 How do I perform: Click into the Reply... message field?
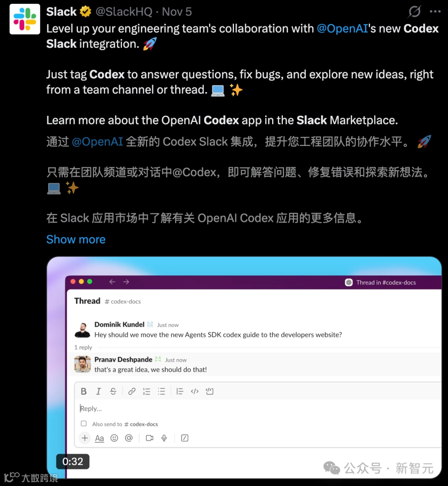coord(258,408)
